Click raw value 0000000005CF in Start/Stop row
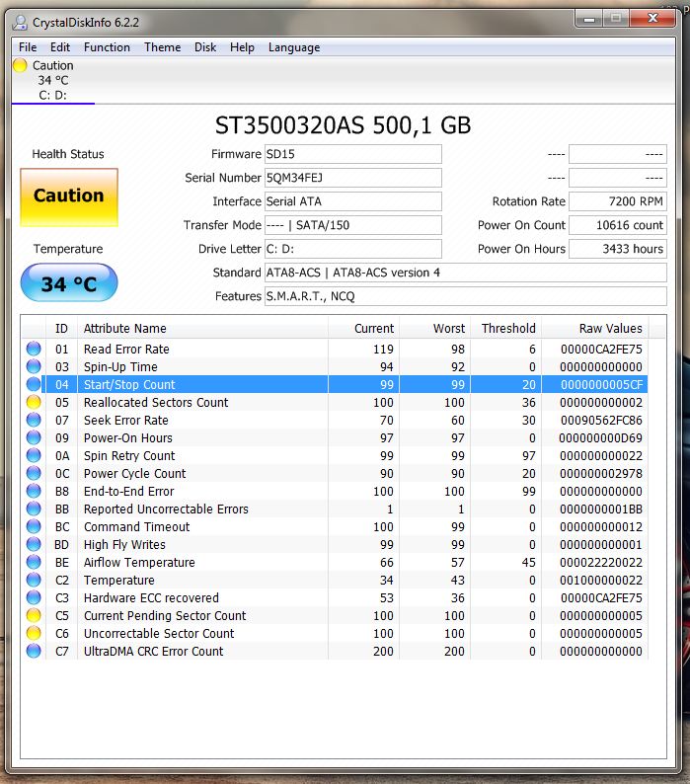Image resolution: width=690 pixels, height=784 pixels. [601, 384]
